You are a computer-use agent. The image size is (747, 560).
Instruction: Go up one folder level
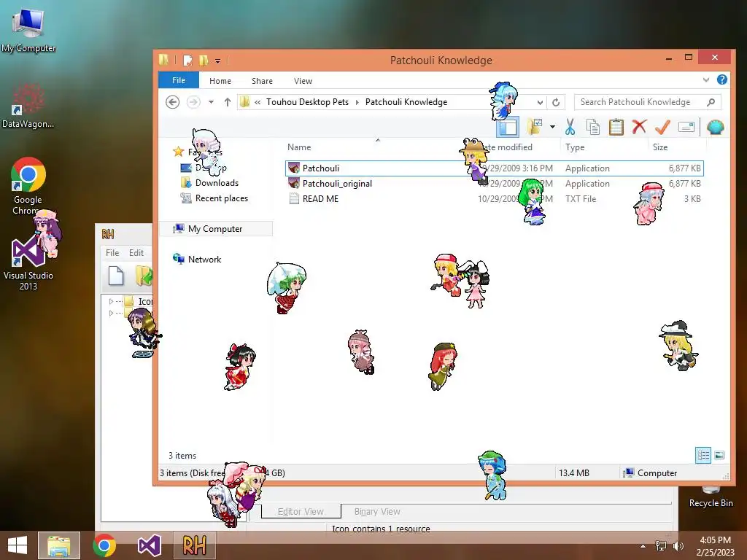228,102
